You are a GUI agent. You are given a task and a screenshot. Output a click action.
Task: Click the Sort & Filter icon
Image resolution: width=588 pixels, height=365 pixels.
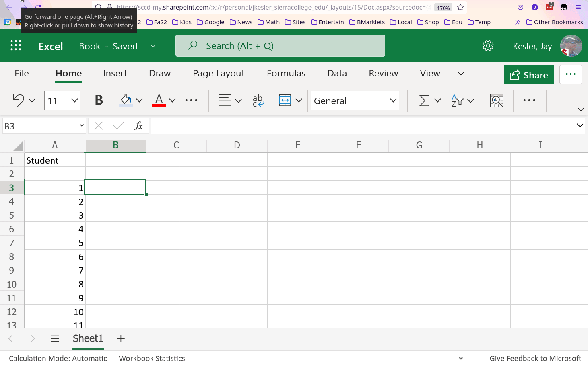(457, 100)
